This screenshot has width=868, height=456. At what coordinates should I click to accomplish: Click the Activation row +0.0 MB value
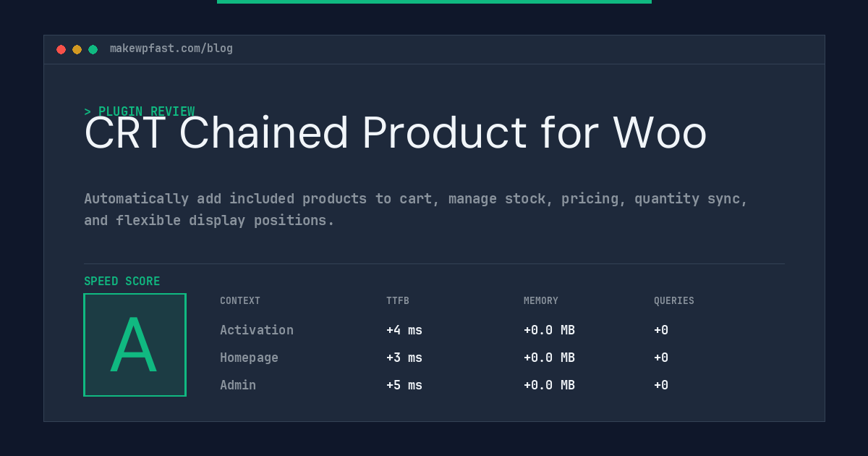(x=549, y=330)
